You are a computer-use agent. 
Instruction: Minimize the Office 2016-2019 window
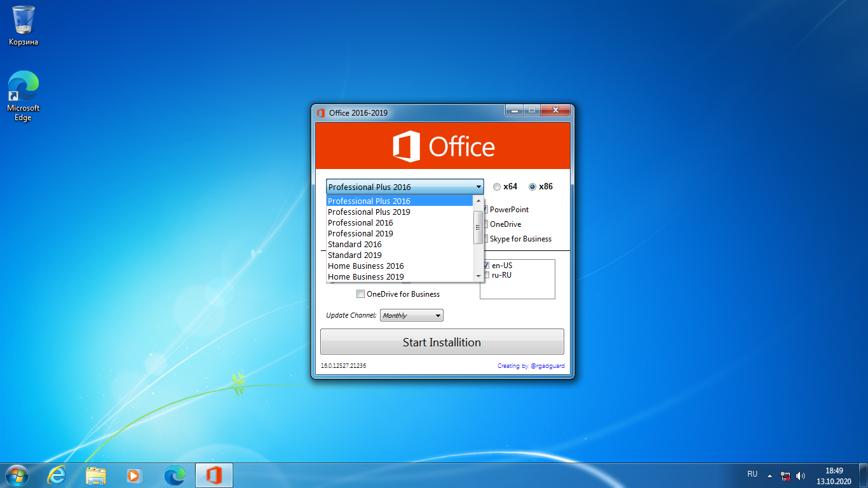click(515, 110)
